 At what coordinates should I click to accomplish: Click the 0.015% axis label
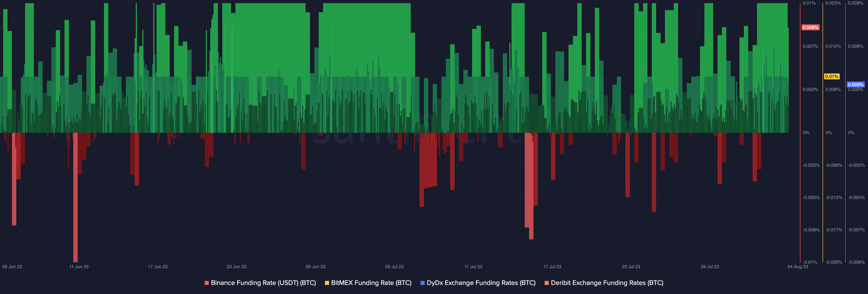pos(833,46)
